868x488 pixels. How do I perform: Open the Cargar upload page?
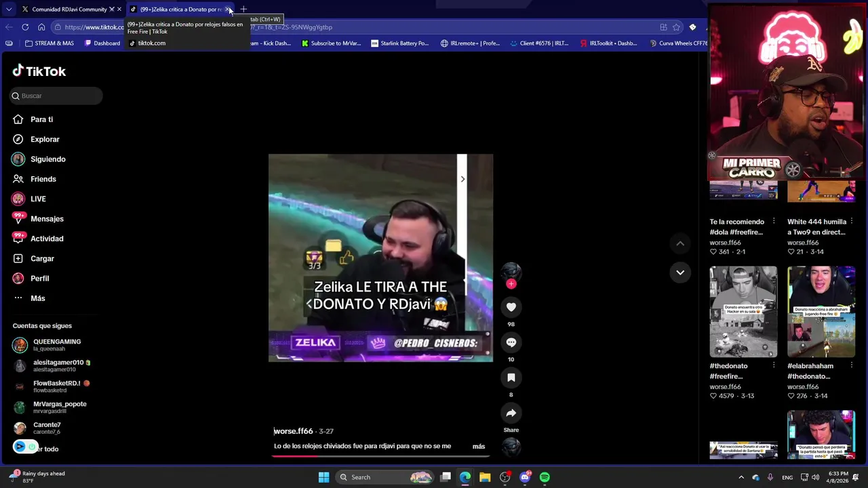pos(42,258)
